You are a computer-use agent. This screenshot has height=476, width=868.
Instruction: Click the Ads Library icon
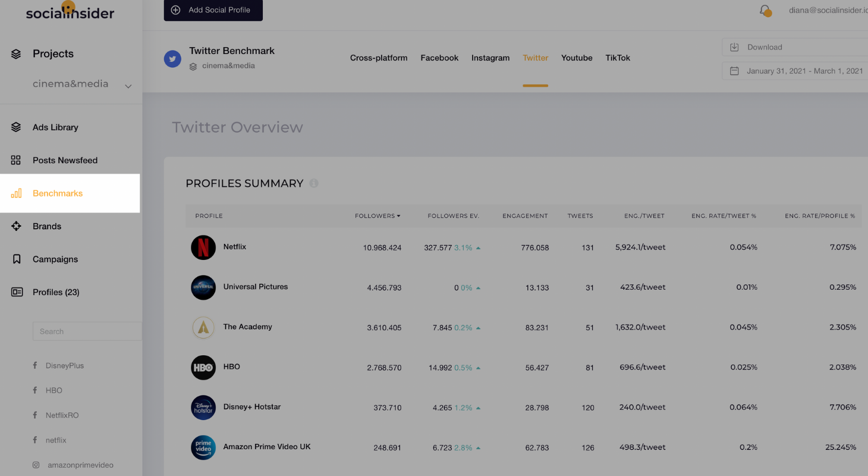click(x=16, y=127)
